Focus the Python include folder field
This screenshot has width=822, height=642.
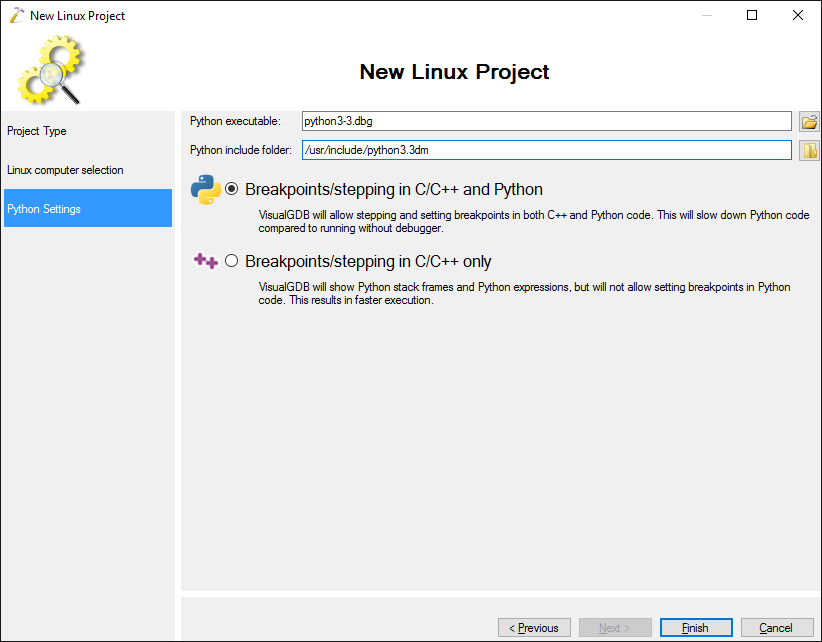click(x=546, y=150)
